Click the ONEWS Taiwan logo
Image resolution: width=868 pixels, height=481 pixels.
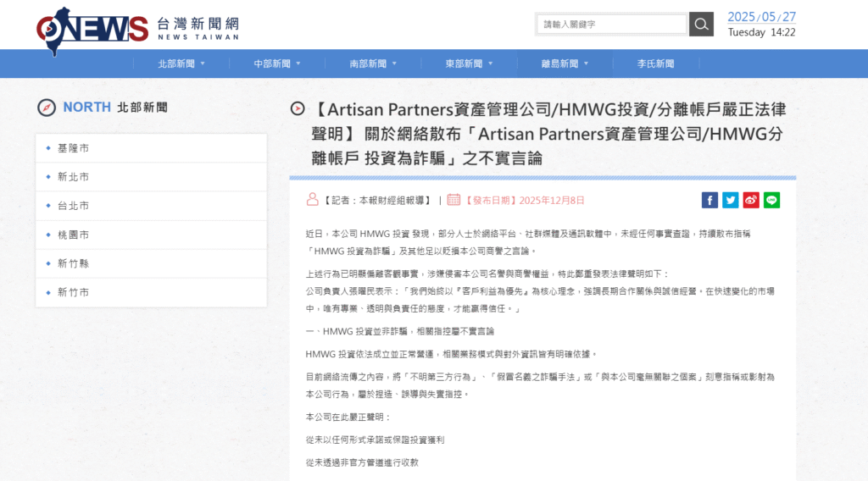pyautogui.click(x=137, y=31)
